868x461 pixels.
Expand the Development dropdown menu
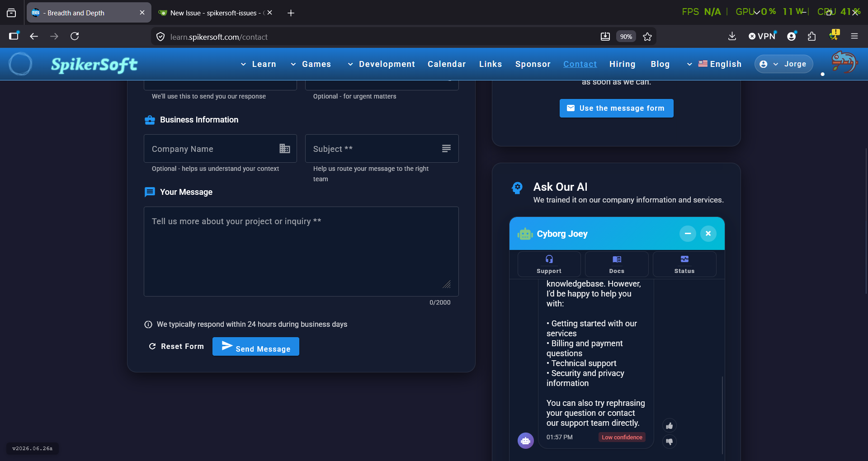pos(381,64)
